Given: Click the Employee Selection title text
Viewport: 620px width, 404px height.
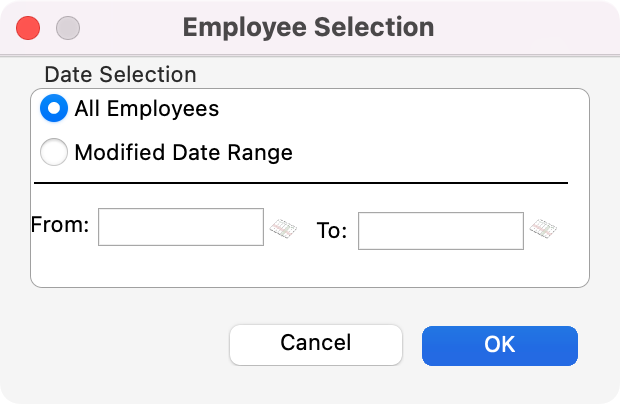Looking at the screenshot, I should point(308,27).
